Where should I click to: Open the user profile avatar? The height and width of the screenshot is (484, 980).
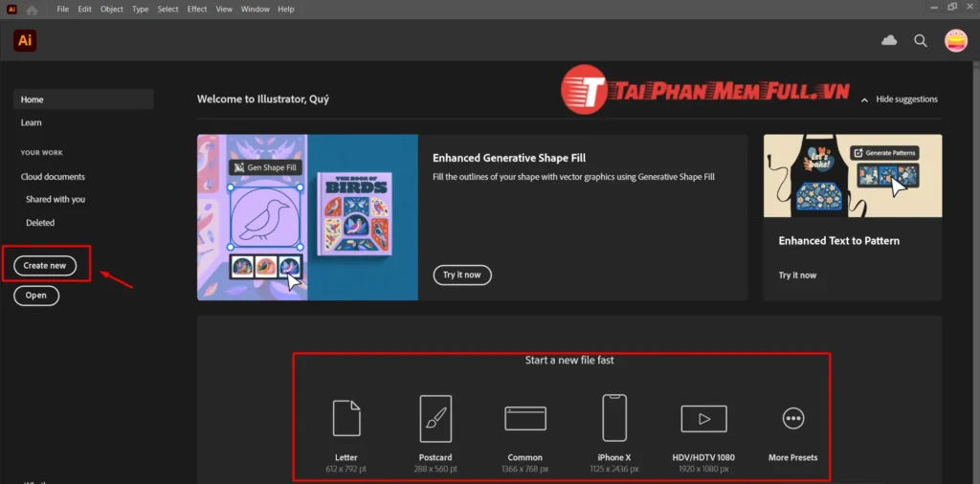pyautogui.click(x=956, y=40)
